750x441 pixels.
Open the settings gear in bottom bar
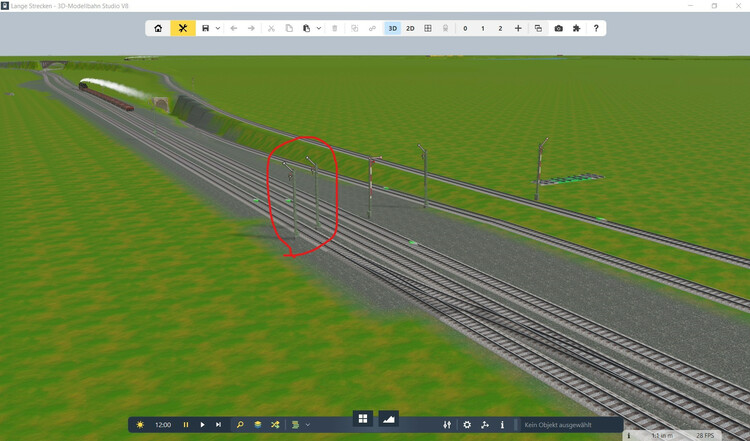(x=466, y=425)
